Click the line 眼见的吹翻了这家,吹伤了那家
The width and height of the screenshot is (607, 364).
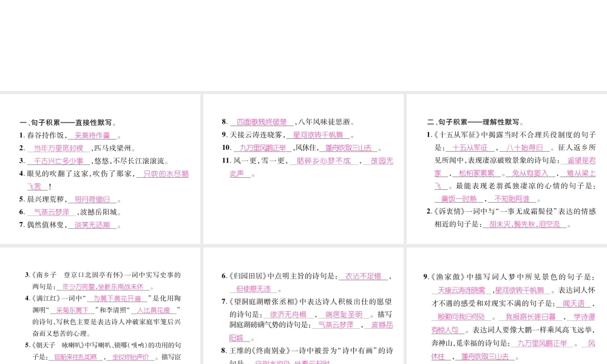(x=81, y=174)
